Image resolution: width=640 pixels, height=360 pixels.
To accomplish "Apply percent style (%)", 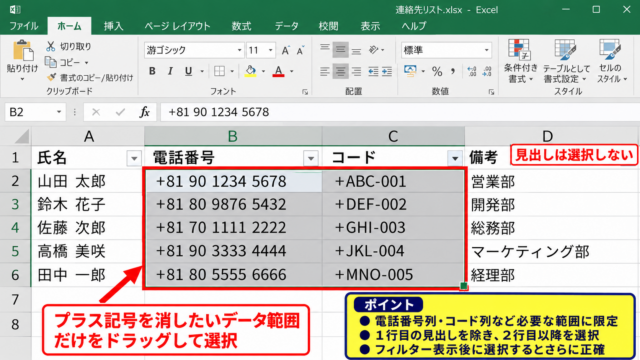I will pos(437,71).
